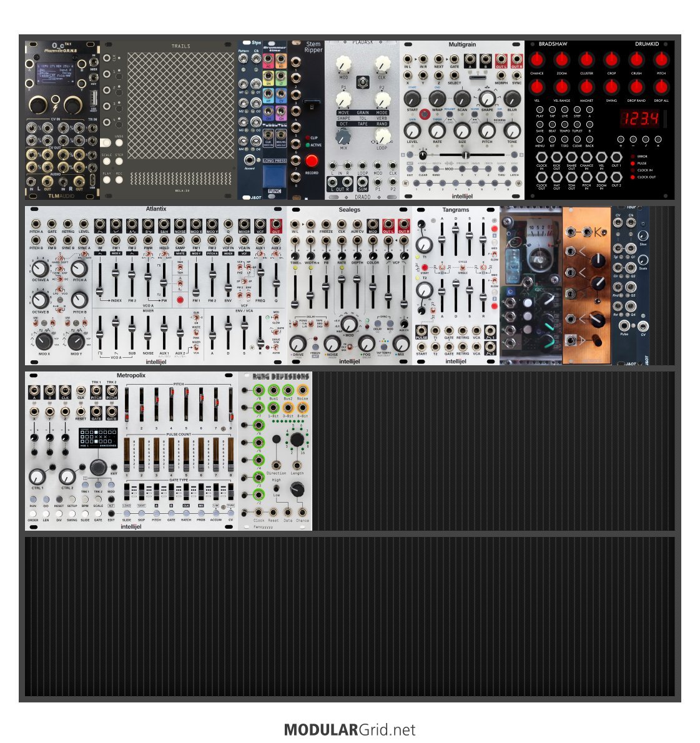Click the PLAY button on Trails
Viewport: 700px width, 743px height.
(x=107, y=180)
